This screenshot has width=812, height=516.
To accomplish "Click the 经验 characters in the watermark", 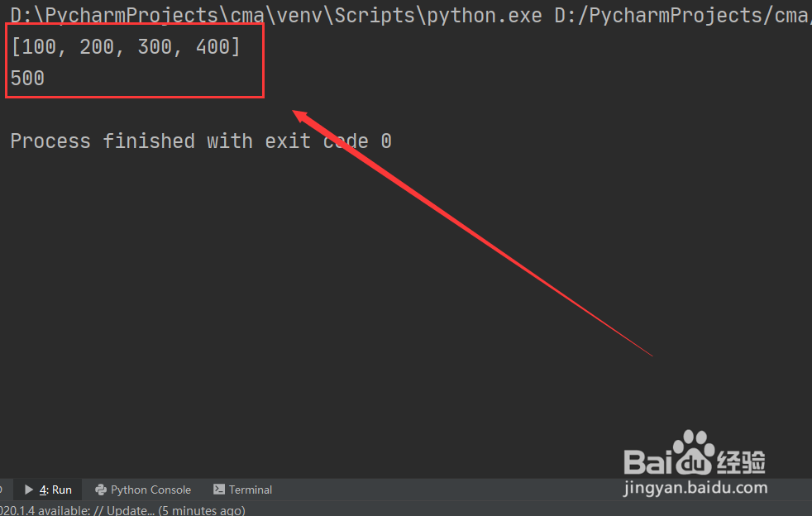I will [x=742, y=461].
